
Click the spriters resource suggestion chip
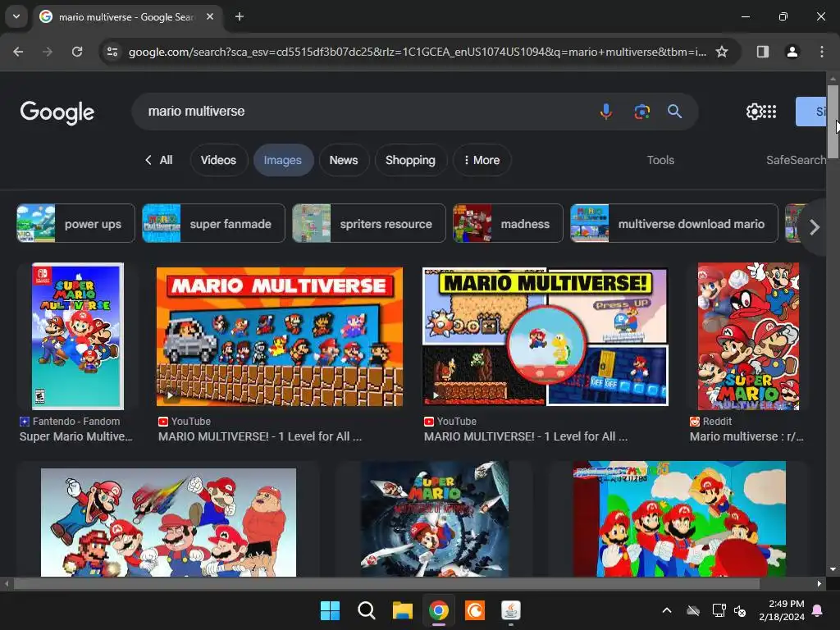point(369,223)
